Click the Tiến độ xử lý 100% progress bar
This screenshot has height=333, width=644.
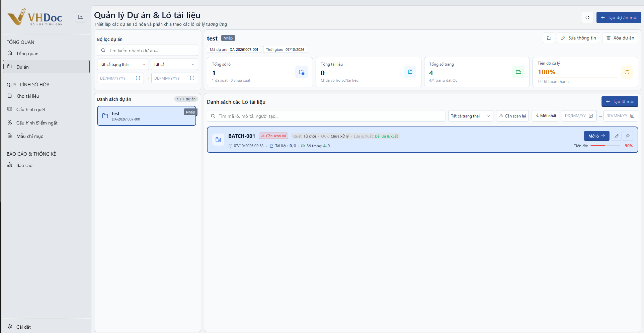click(578, 78)
